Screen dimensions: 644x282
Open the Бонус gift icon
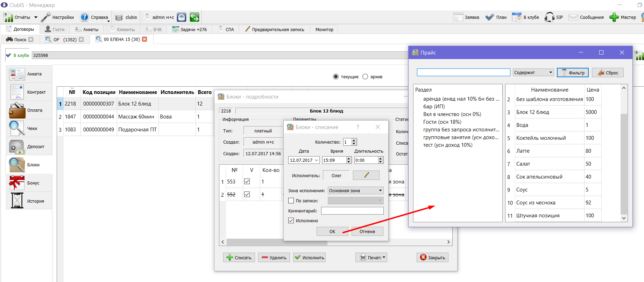click(x=17, y=183)
